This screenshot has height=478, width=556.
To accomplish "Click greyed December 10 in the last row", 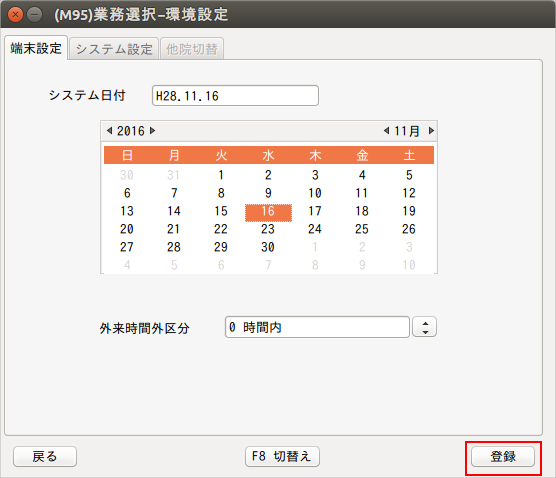I will point(409,265).
